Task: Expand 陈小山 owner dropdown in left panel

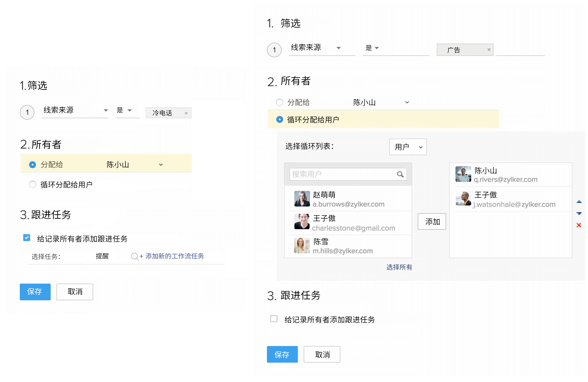Action: click(x=161, y=165)
